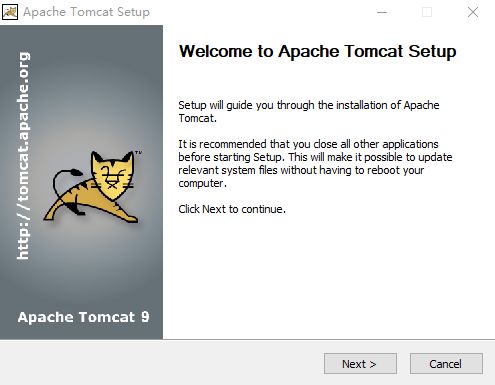Click the 'It is recommended' paragraph
Image resolution: width=495 pixels, height=385 pixels.
(x=315, y=163)
